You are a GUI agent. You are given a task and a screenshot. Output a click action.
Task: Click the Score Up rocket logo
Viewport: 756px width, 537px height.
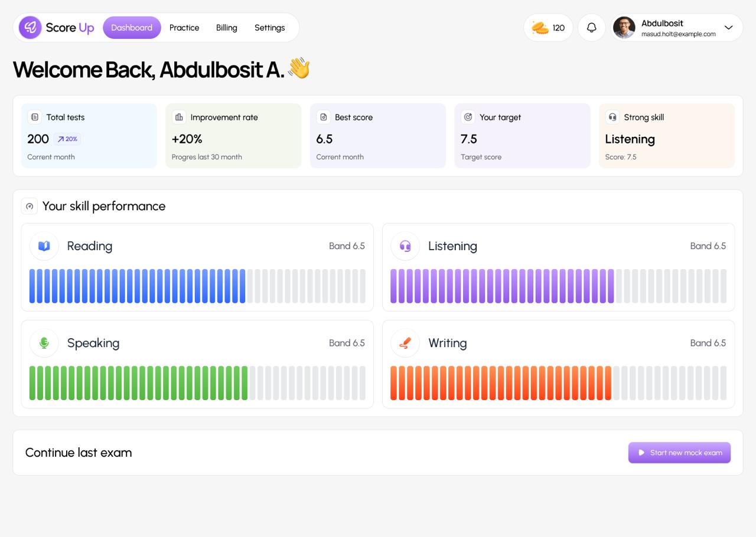tap(30, 28)
